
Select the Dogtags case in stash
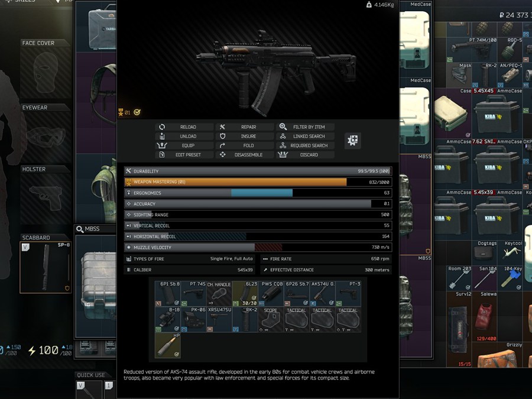[485, 253]
